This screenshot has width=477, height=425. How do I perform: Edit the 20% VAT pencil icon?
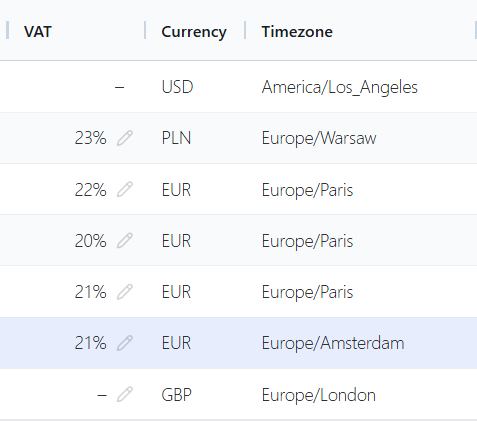coord(125,240)
